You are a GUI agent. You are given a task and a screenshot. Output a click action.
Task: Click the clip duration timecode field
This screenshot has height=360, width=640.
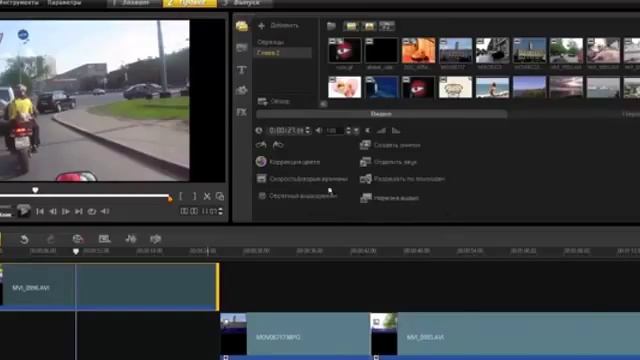coord(286,131)
